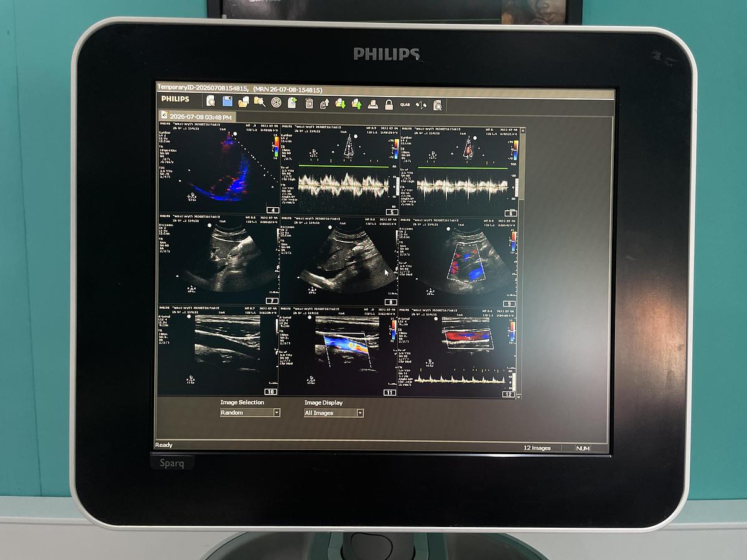Viewport: 747px width, 560px height.
Task: Click the printer icon in toolbar
Action: (372, 104)
